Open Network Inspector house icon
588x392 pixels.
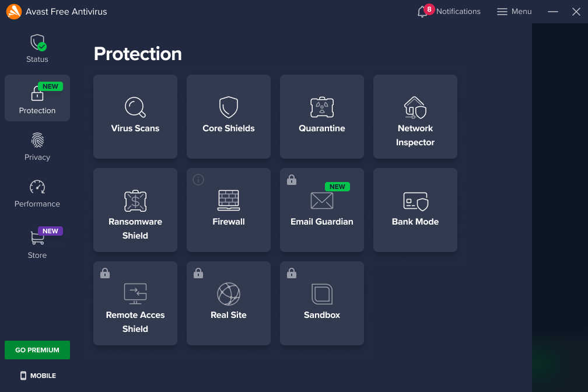pyautogui.click(x=415, y=107)
